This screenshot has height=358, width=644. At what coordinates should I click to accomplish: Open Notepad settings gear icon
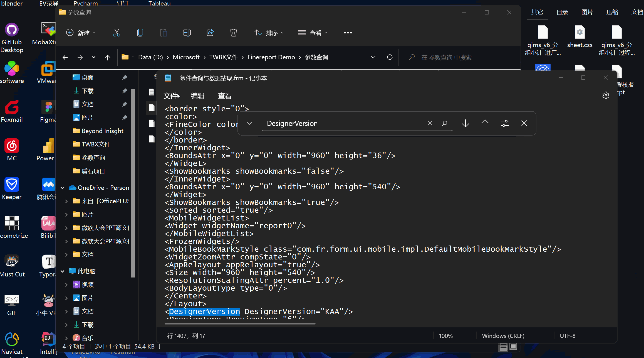coord(606,95)
